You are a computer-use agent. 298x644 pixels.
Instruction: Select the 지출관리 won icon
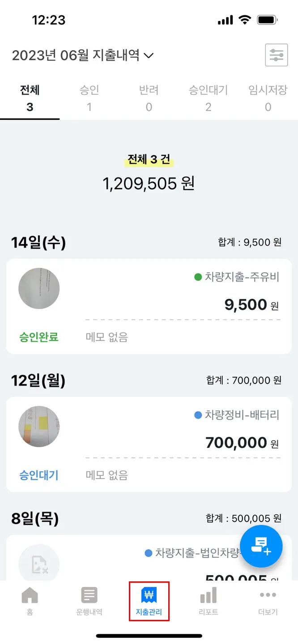149,596
